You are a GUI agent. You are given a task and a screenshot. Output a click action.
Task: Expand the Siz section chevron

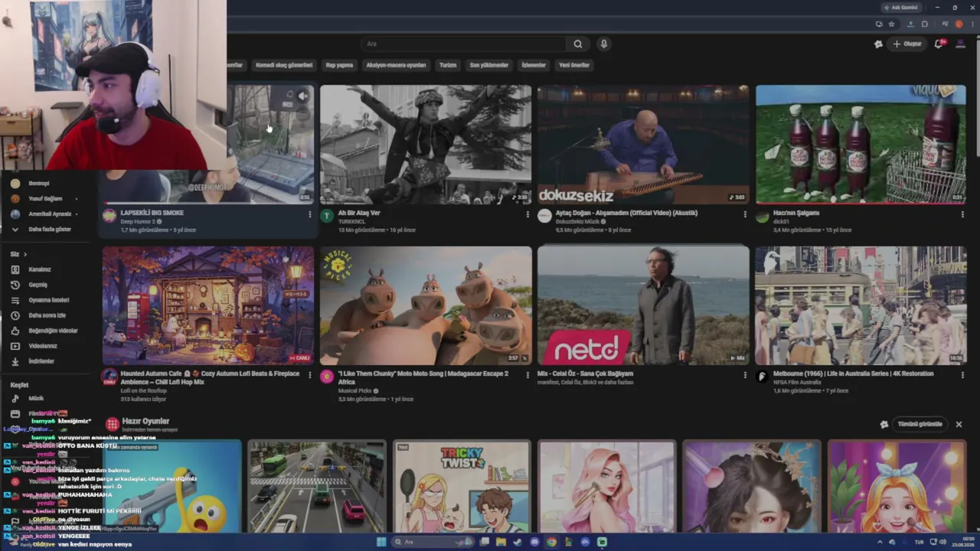click(24, 254)
